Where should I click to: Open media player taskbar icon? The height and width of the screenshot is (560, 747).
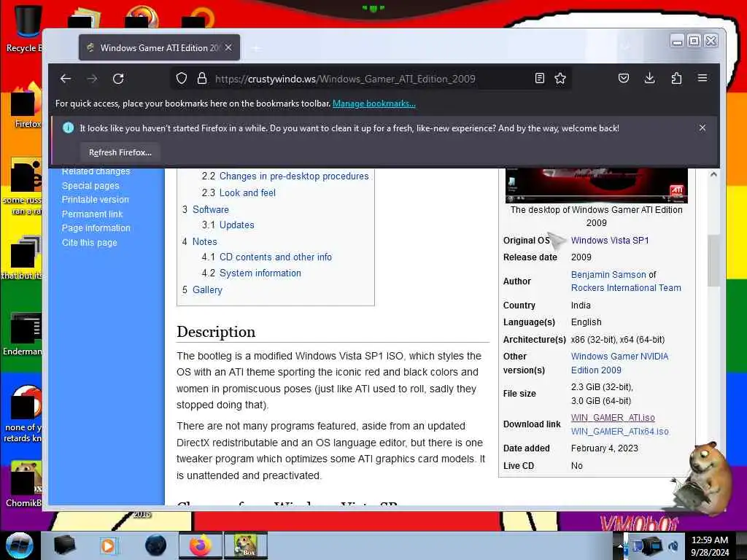click(108, 545)
